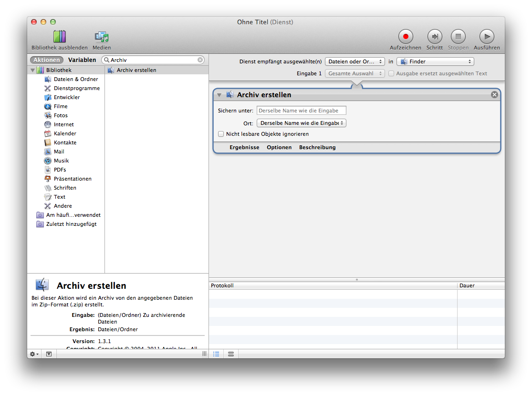Click the Stoppen stop icon
Viewport: 532px width, 396px height.
458,37
